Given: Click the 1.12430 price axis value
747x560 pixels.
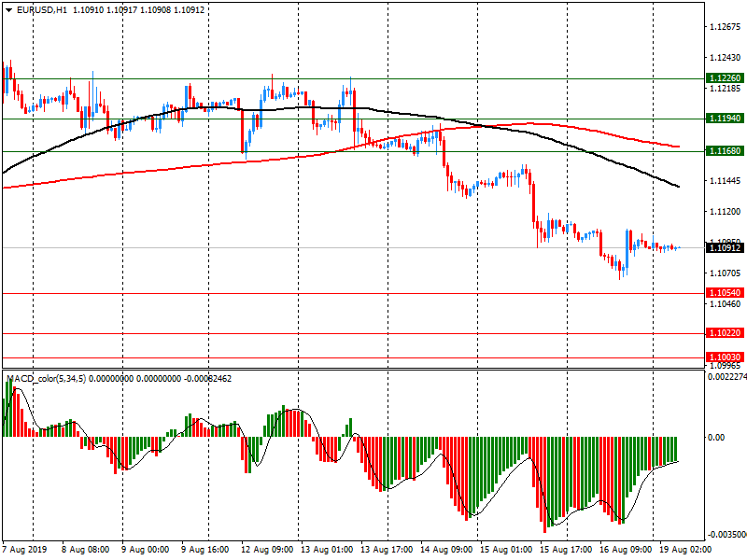Looking at the screenshot, I should (726, 58).
